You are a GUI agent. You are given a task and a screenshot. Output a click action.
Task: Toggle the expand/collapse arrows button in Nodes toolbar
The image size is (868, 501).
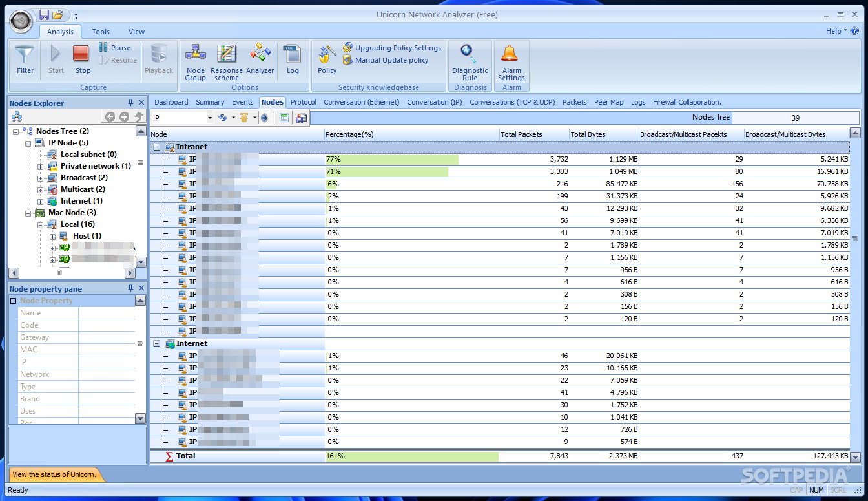[264, 118]
